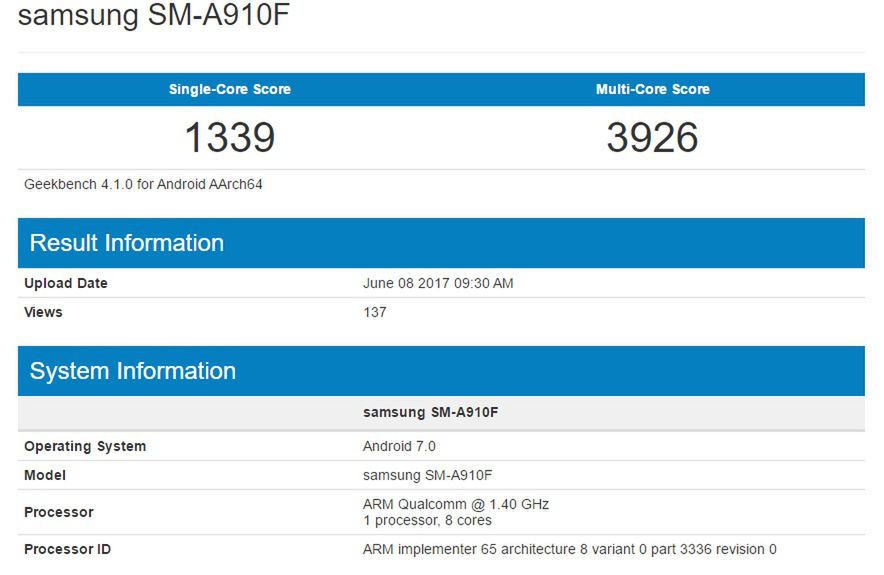Screen dimensions: 884x575
Task: Click the Single-Core Score header
Action: (230, 89)
